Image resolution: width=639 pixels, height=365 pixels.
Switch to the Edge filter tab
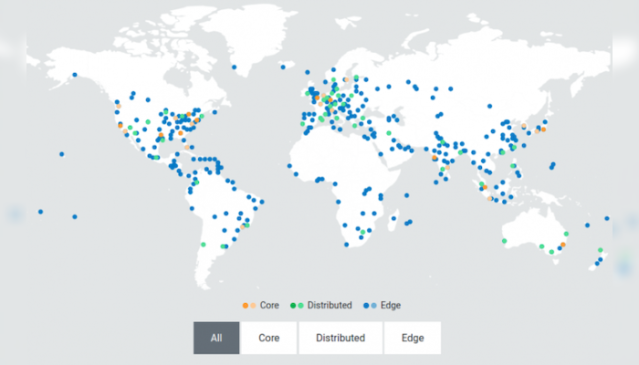pos(412,338)
